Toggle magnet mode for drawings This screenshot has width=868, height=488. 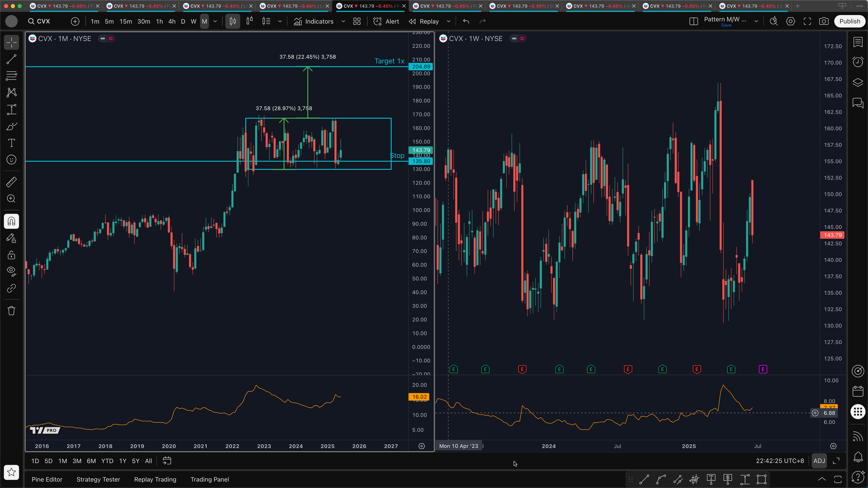[12, 221]
